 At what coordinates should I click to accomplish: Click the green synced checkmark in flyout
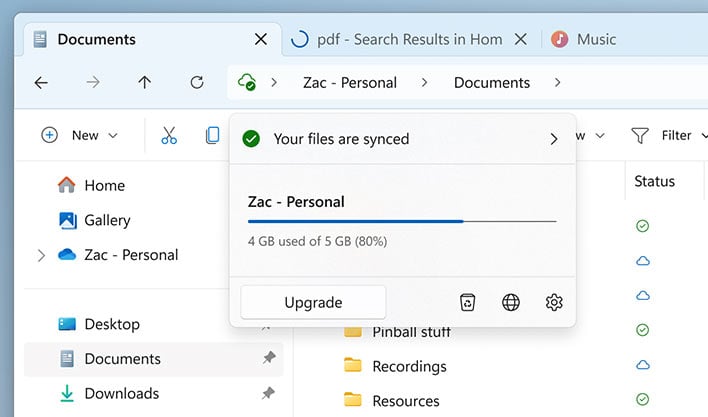(251, 139)
